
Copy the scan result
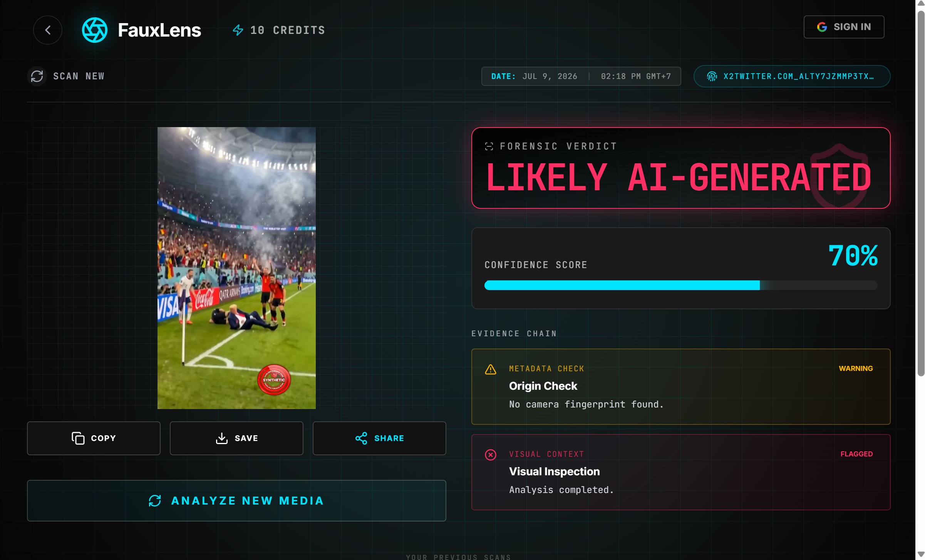(94, 438)
